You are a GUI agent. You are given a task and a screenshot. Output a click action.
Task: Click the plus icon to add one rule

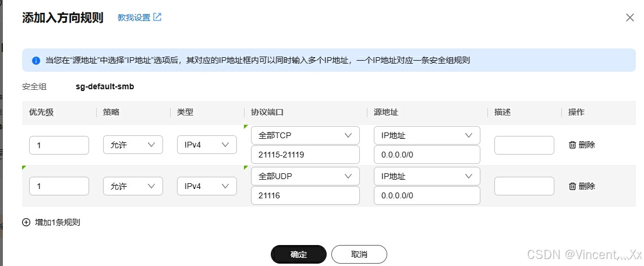click(x=26, y=222)
